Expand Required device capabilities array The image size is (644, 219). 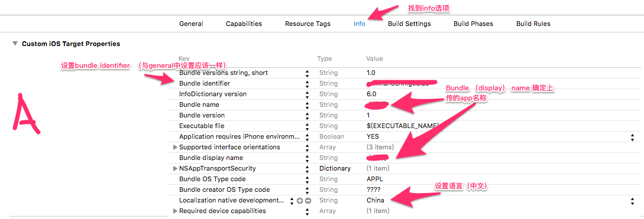[176, 211]
